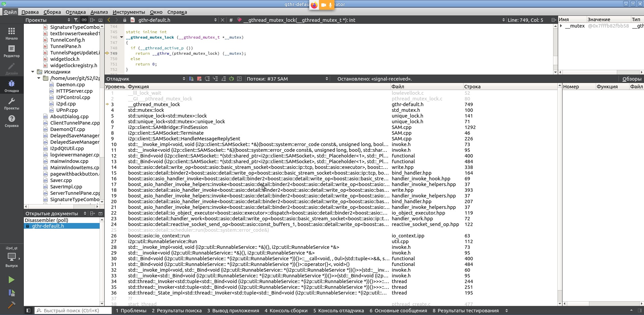The image size is (644, 315).
Task: Build the project with hammer icon
Action: coord(11,305)
